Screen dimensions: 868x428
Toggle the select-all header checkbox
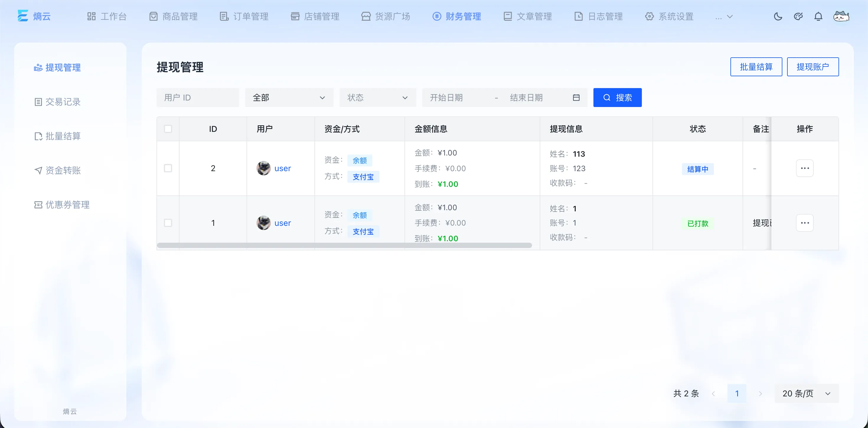[x=168, y=129]
